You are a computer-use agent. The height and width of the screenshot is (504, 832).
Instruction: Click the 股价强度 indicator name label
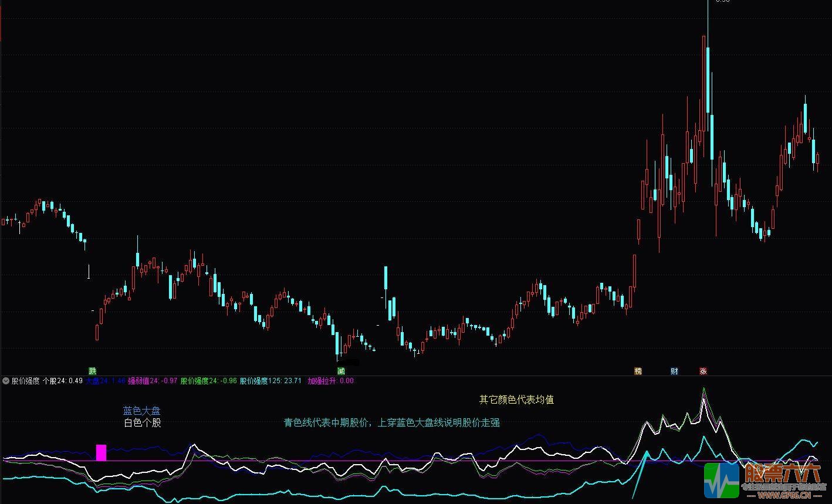pyautogui.click(x=25, y=381)
